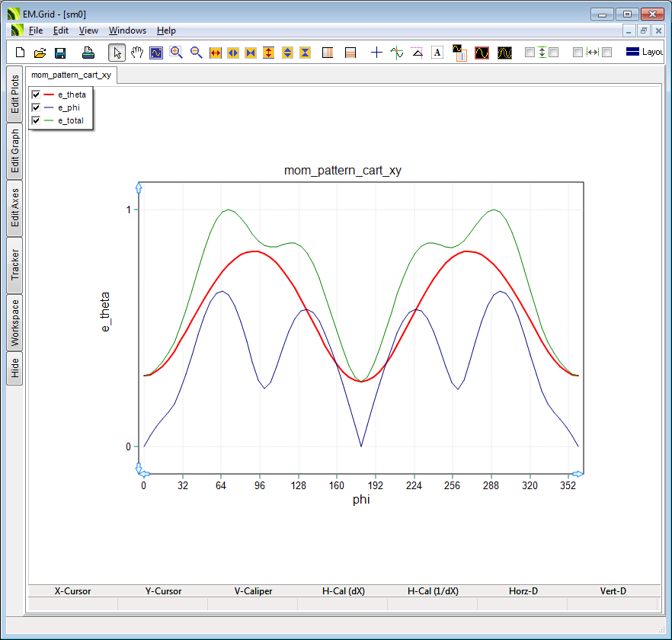Expand the Edit Plots side panel
Image resolution: width=672 pixels, height=640 pixels.
pyautogui.click(x=14, y=94)
